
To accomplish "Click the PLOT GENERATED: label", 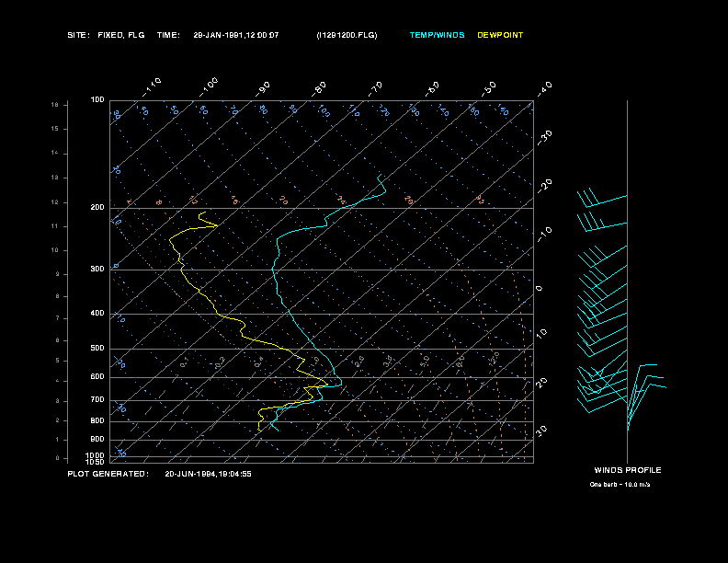I will click(108, 474).
